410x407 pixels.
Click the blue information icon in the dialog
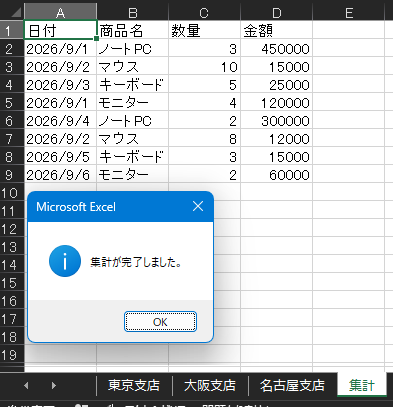point(65,261)
